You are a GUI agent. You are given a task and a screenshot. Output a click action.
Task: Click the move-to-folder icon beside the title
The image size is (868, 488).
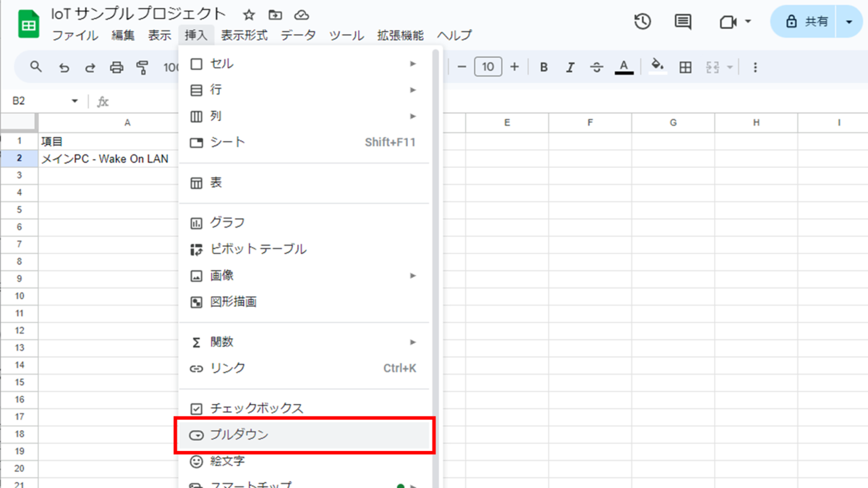(x=275, y=14)
